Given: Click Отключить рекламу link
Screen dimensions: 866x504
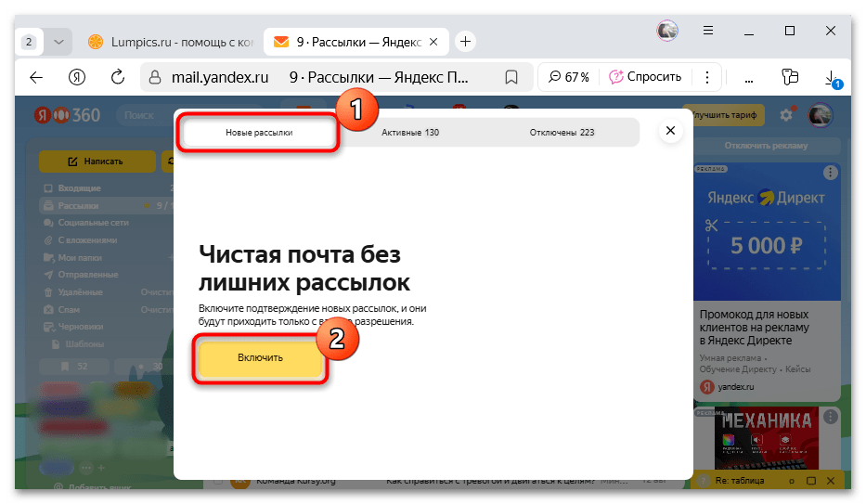Looking at the screenshot, I should tap(766, 146).
